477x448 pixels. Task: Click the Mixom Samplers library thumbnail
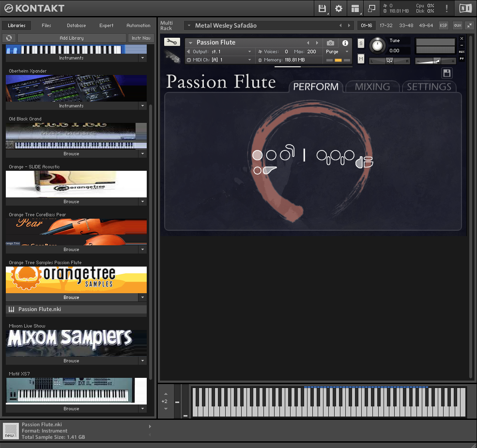tap(76, 343)
